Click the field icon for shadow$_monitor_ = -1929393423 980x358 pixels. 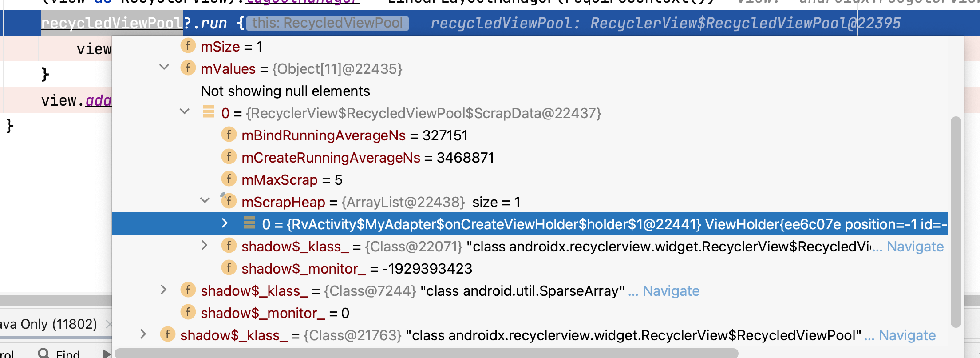pyautogui.click(x=229, y=268)
